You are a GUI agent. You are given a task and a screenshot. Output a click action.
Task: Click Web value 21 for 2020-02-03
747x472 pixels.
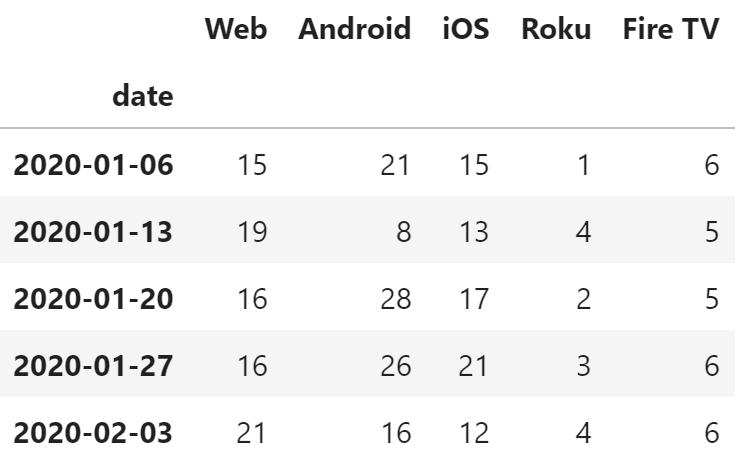point(252,435)
